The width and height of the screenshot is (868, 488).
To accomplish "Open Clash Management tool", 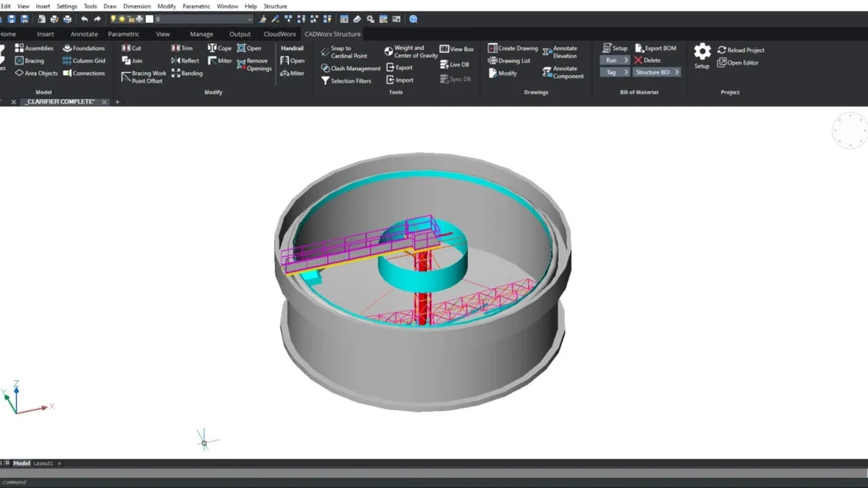I will click(350, 69).
